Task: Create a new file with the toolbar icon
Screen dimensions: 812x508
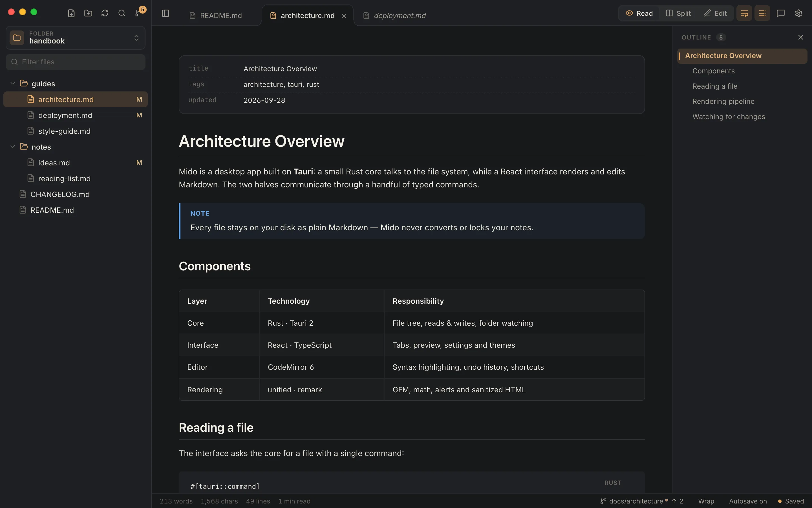Action: pos(71,13)
